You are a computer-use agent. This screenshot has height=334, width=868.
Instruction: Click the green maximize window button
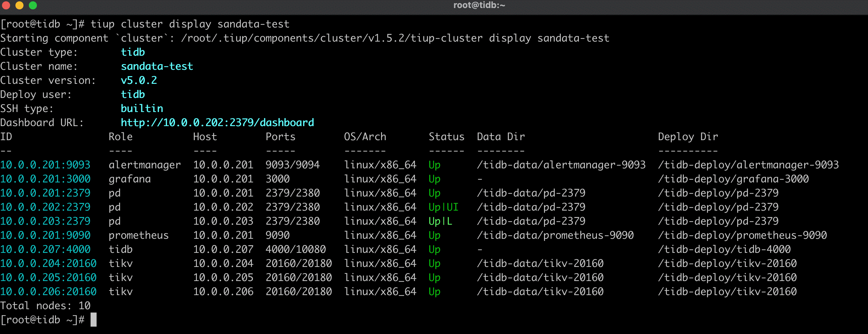33,5
